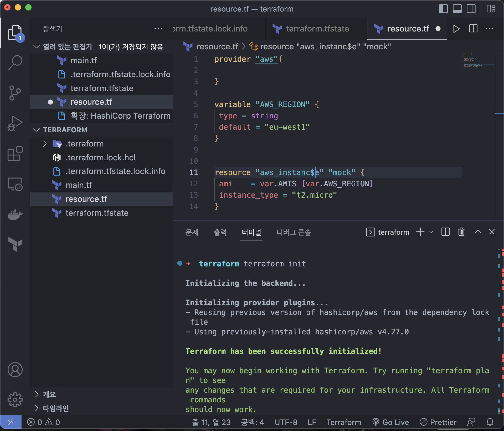Open the Run and Debug view icon

(x=15, y=123)
